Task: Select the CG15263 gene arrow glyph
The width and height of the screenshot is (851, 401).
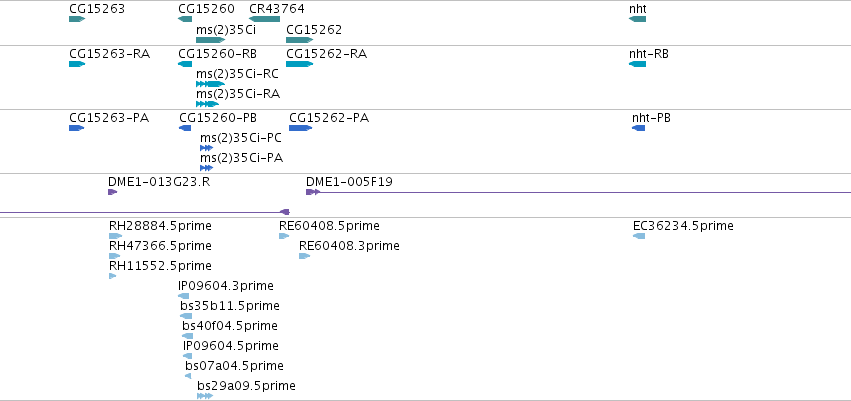Action: (77, 19)
